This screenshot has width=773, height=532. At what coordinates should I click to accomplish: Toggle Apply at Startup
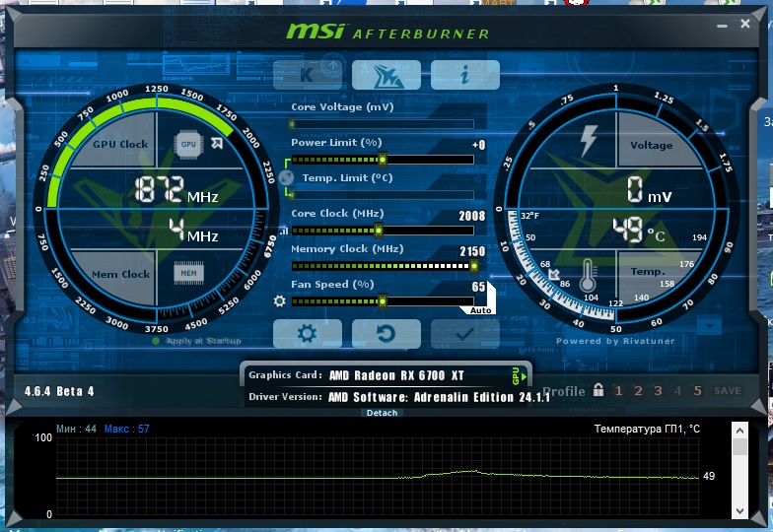[x=197, y=341]
